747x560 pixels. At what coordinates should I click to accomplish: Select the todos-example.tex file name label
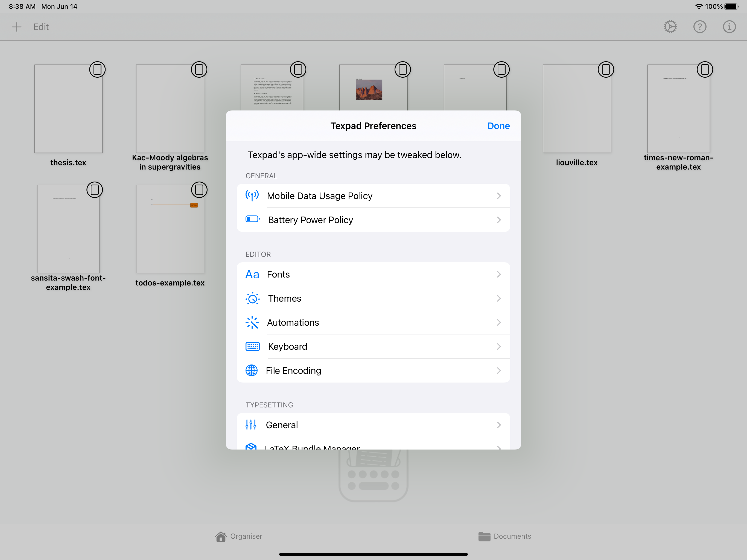point(170,283)
